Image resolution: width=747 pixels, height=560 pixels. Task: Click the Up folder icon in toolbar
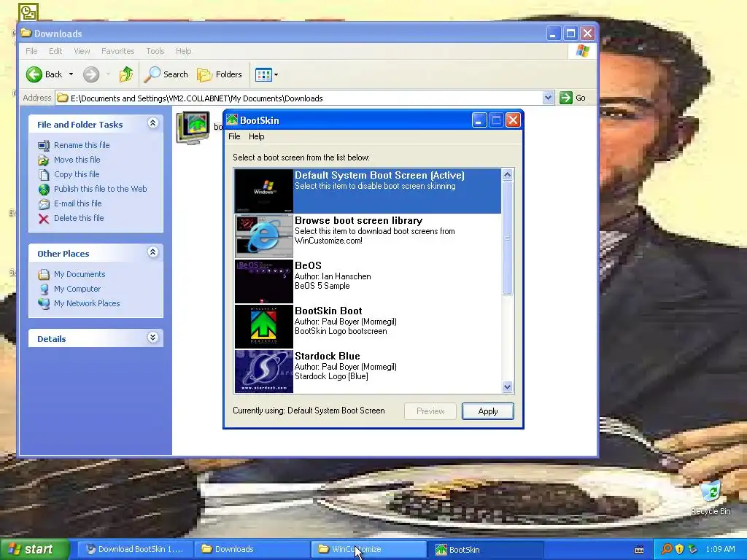click(x=126, y=74)
